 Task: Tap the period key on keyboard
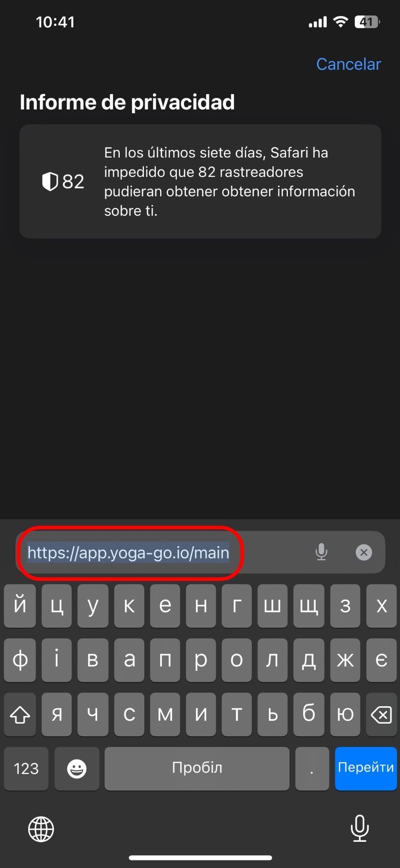click(x=312, y=769)
